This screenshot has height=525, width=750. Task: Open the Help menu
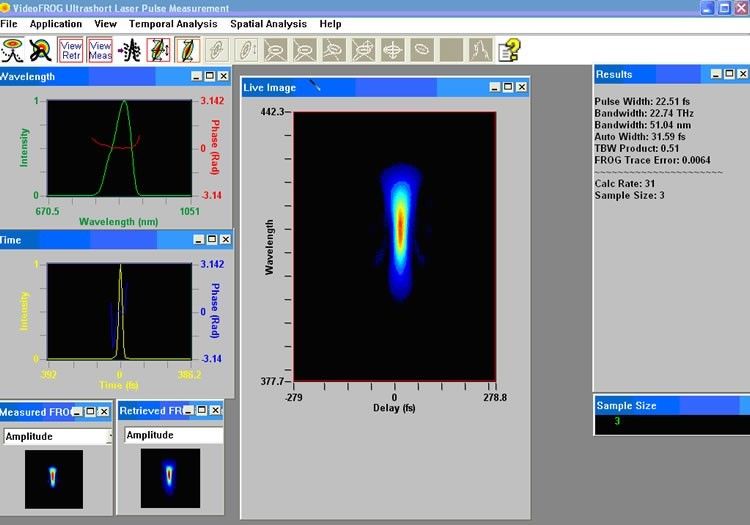point(330,24)
